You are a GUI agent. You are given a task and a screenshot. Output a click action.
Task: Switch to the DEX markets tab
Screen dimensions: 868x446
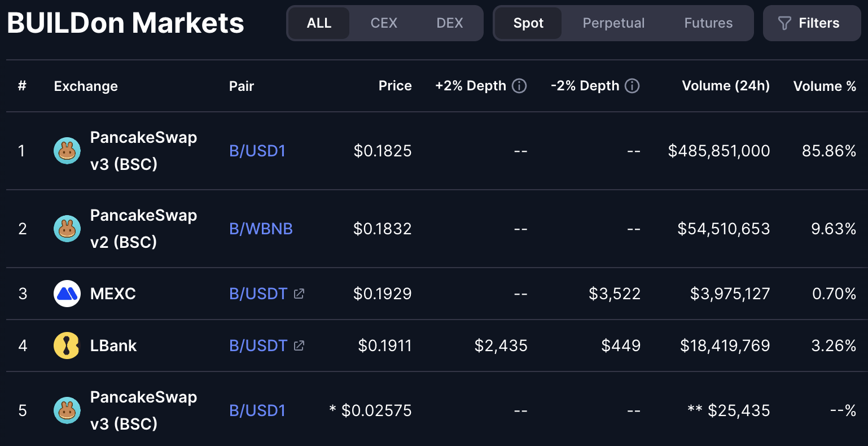pyautogui.click(x=450, y=23)
